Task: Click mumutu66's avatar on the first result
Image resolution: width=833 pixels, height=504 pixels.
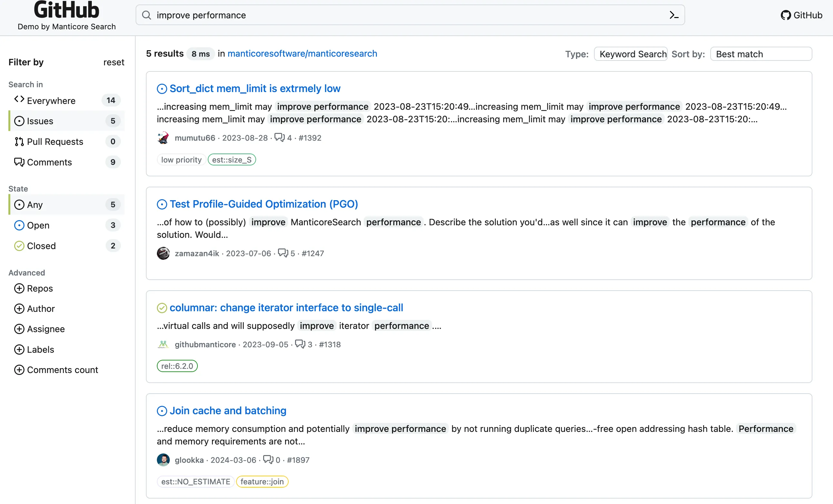Action: click(x=163, y=138)
